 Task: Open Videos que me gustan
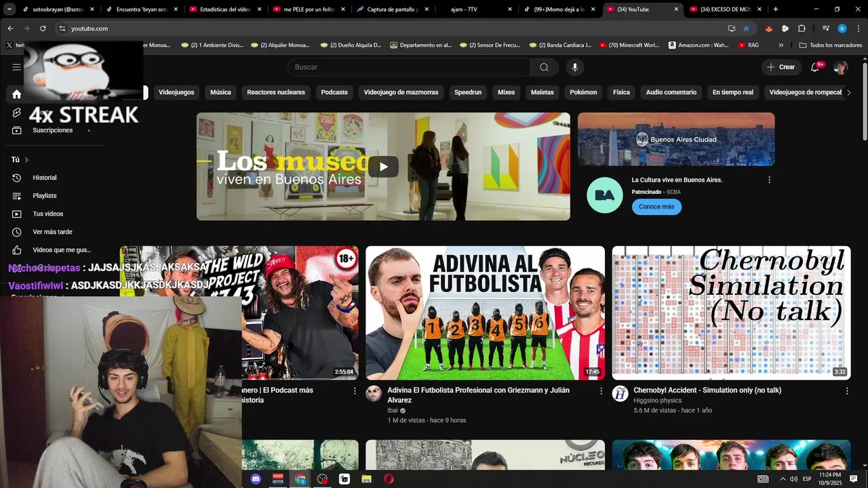61,250
